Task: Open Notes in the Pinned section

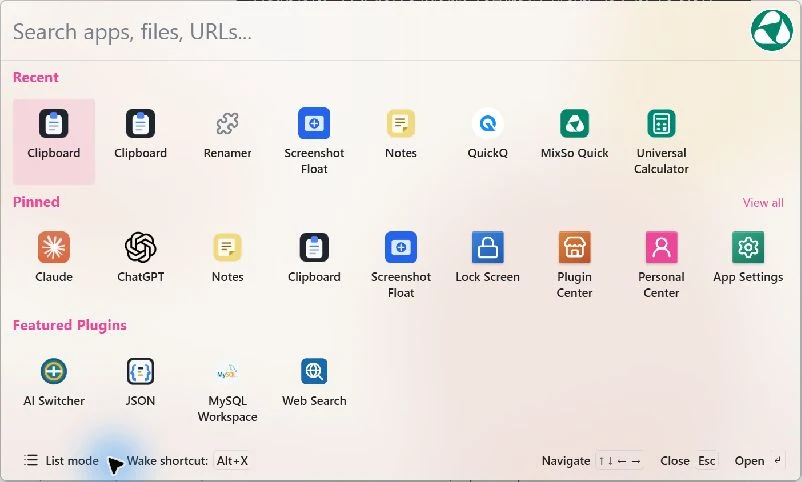Action: 227,258
